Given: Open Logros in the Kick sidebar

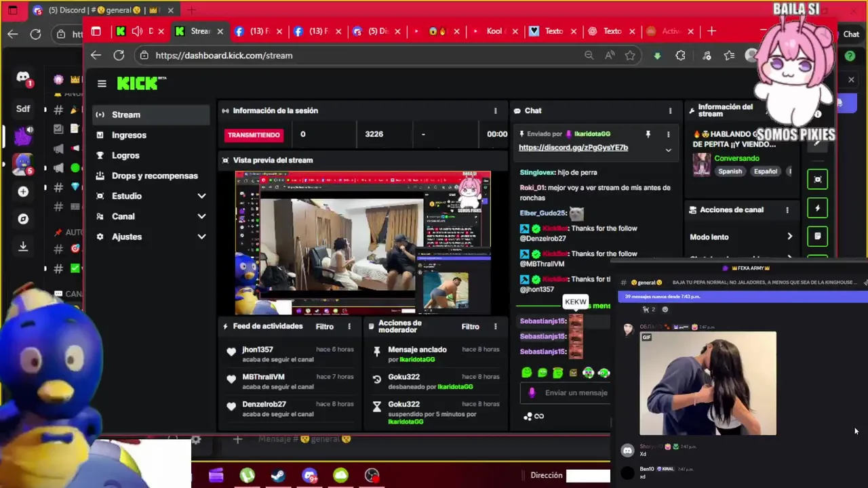Looking at the screenshot, I should pos(151,155).
